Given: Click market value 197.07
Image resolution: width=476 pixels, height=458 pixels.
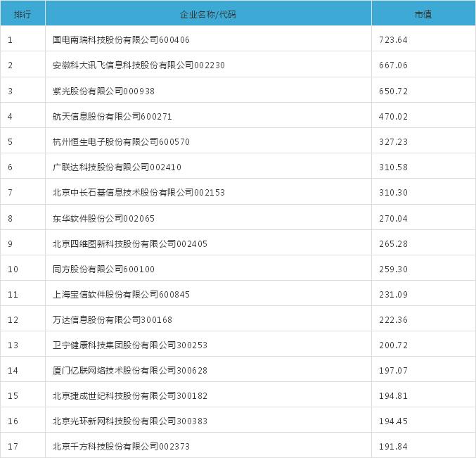Looking at the screenshot, I should coord(394,371).
